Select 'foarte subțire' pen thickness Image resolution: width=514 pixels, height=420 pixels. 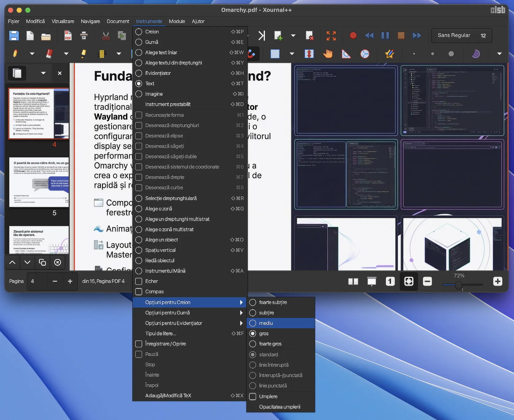tap(273, 302)
